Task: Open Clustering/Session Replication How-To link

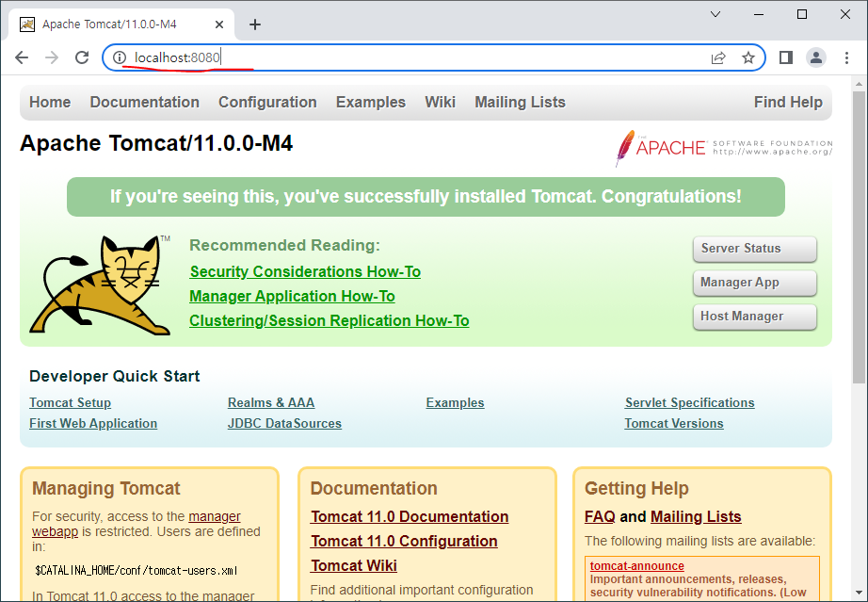Action: click(330, 320)
